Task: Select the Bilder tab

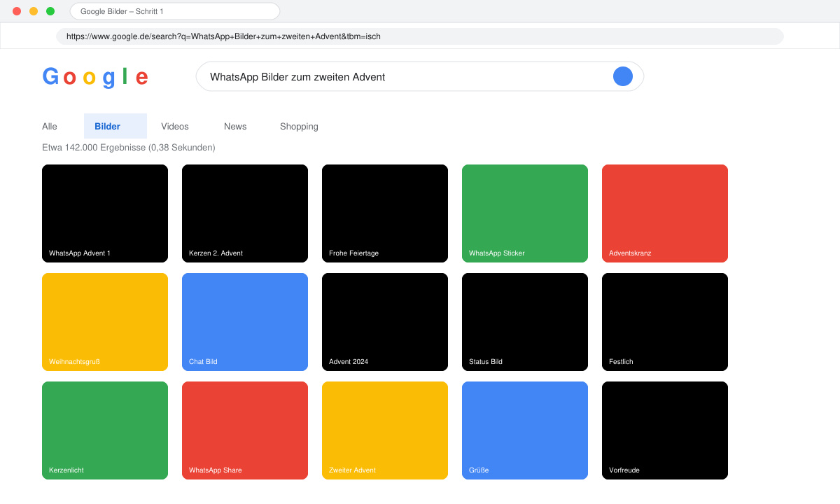Action: [x=115, y=126]
